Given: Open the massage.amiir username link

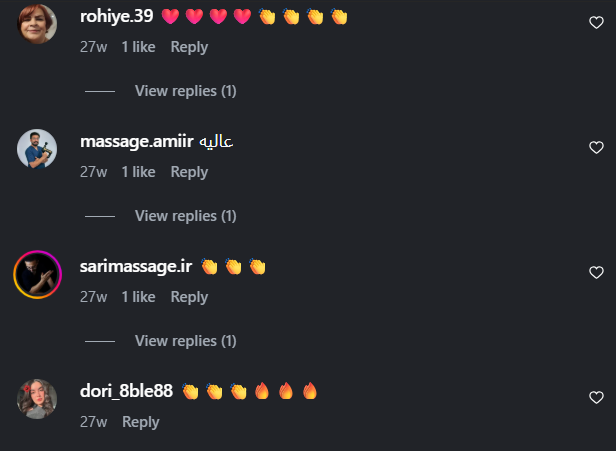Looking at the screenshot, I should click(x=137, y=141).
